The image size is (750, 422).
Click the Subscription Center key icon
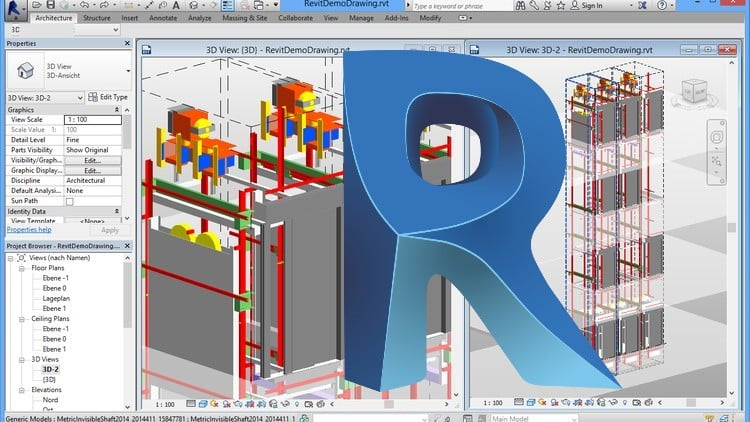coord(534,5)
